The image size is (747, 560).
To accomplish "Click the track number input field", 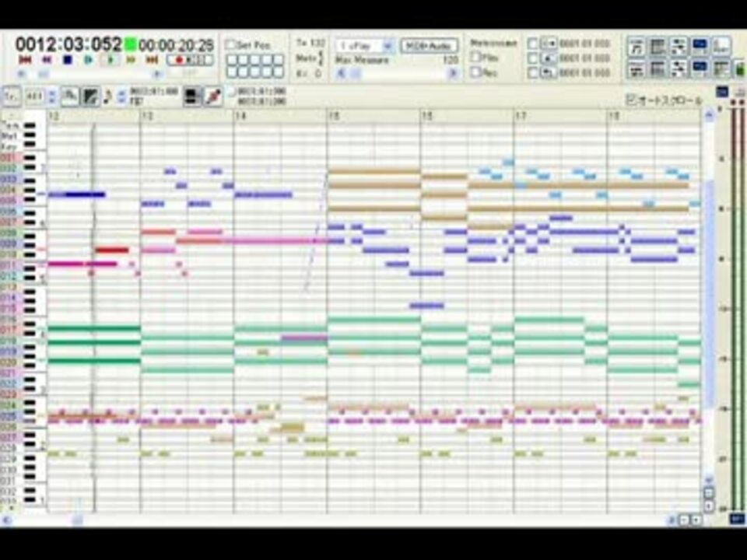I will coord(34,96).
